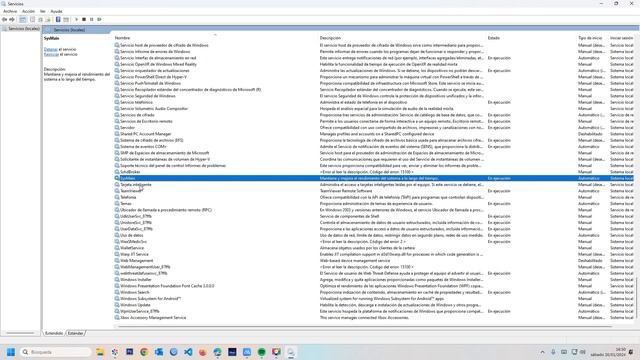Open Visual Studio Code from the taskbar
640x360 pixels.
[x=188, y=352]
